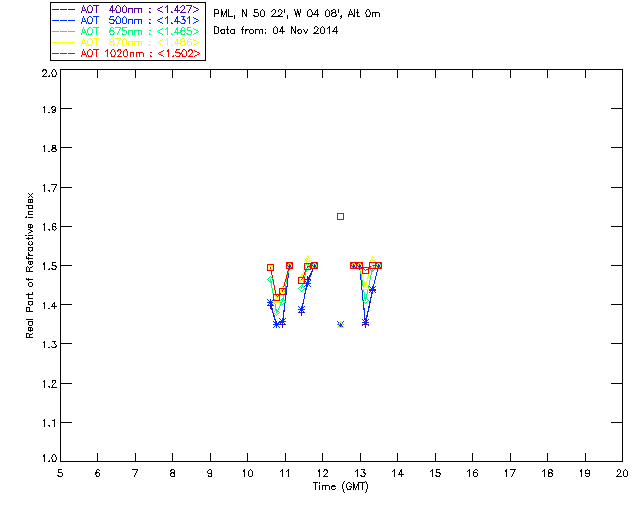
Task: Click the '8' x-axis tick label
Action: (x=173, y=474)
